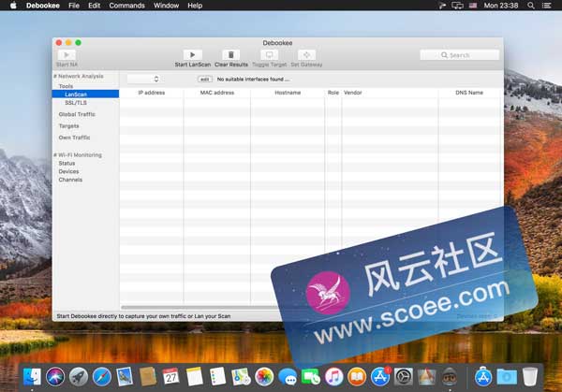Open iBooks from the dock
This screenshot has width=562, height=392.
[x=357, y=377]
